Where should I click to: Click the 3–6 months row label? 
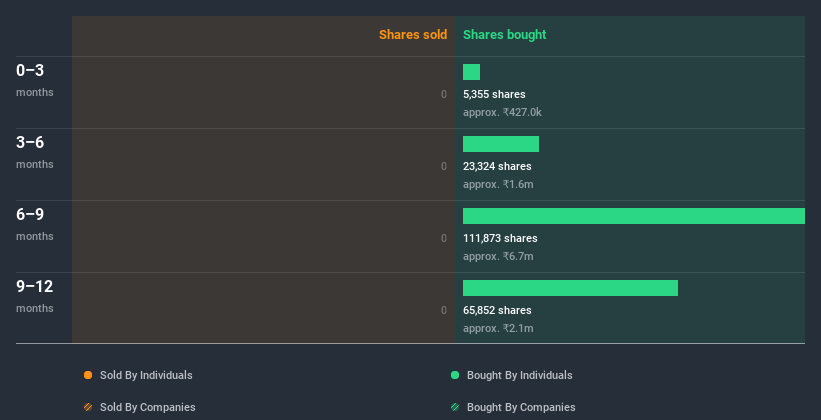click(35, 152)
